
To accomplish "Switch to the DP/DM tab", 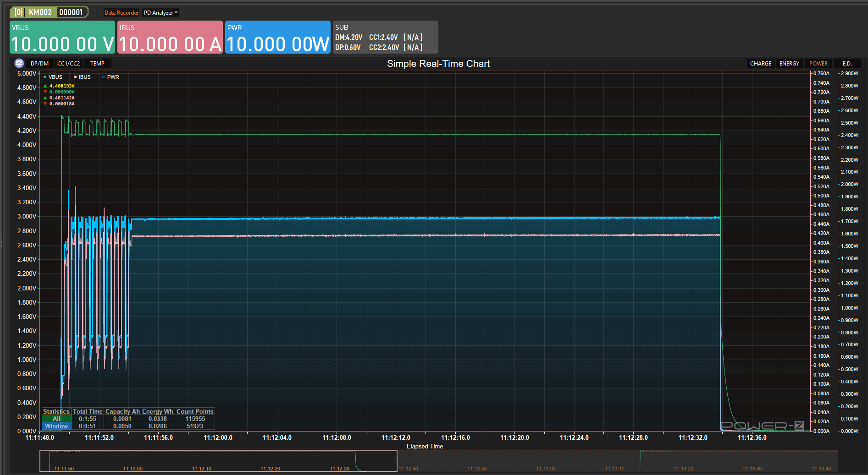I will click(x=39, y=63).
